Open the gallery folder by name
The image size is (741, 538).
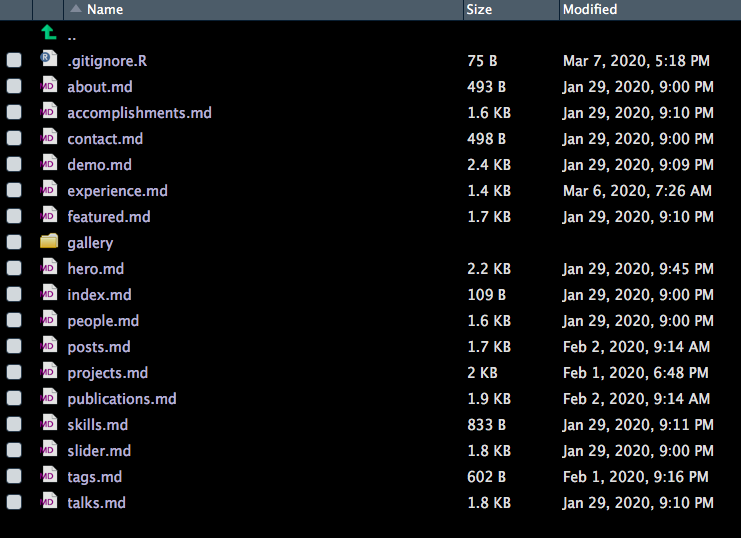pyautogui.click(x=90, y=242)
